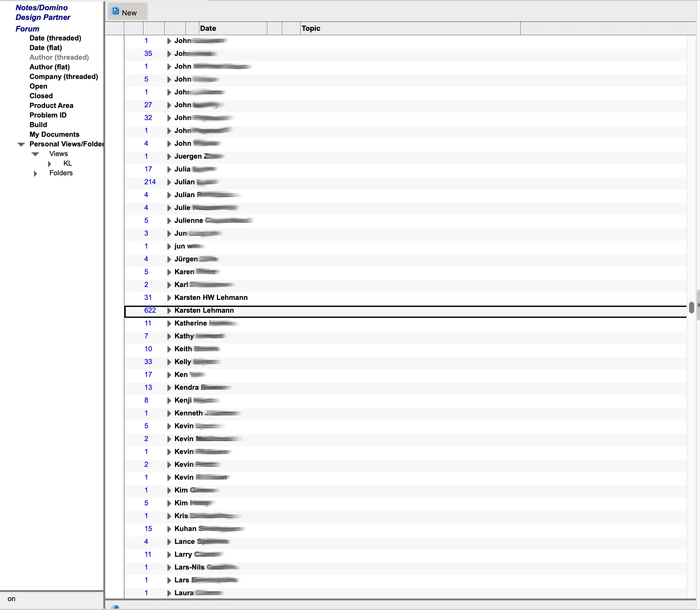
Task: Open the Company (threaded) view
Action: tap(64, 77)
